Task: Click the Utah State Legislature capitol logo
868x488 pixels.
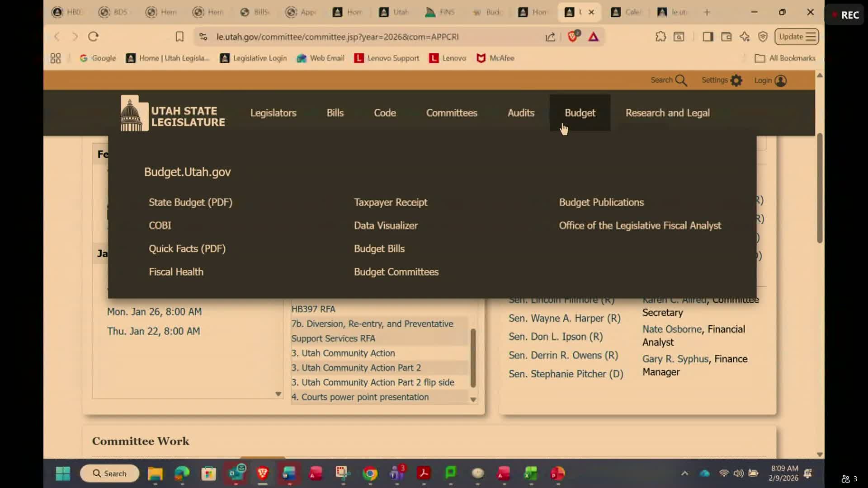Action: (x=134, y=113)
